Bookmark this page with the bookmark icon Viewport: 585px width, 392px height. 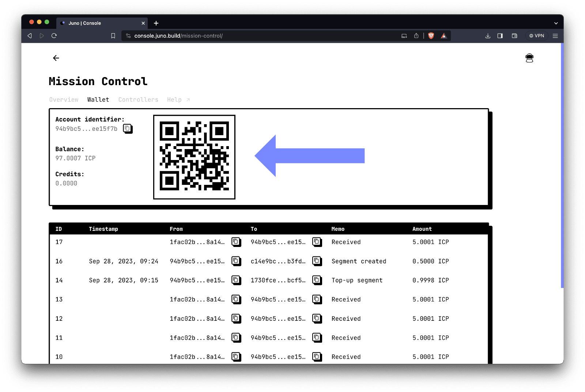point(113,36)
